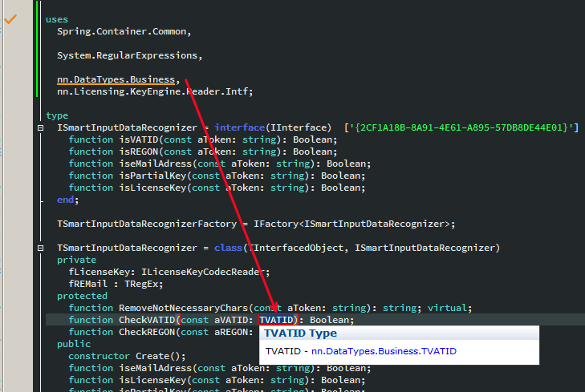Screen dimensions: 585x392
Task: Click iseMailAdress in the interface declaration
Action: pyautogui.click(x=155, y=164)
